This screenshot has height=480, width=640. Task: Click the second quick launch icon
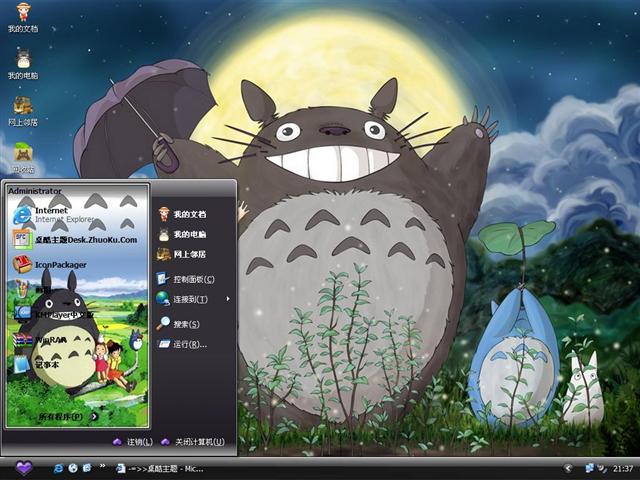click(x=73, y=468)
